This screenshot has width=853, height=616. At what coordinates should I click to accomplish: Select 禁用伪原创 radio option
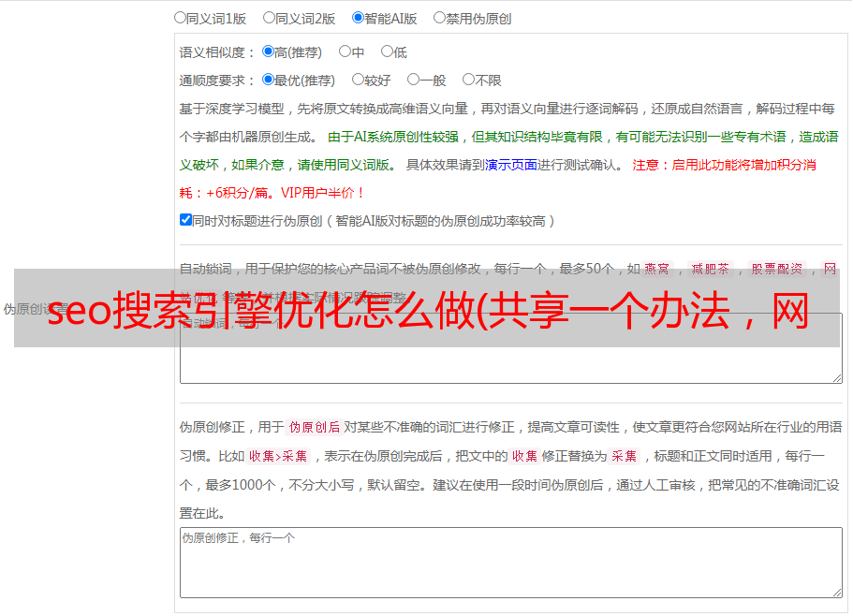click(439, 18)
